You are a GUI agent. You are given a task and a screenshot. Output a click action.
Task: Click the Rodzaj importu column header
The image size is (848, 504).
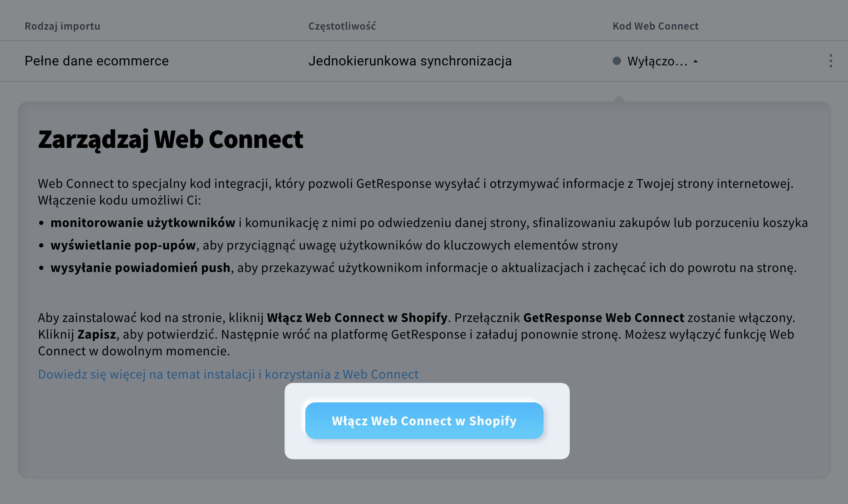pyautogui.click(x=62, y=26)
